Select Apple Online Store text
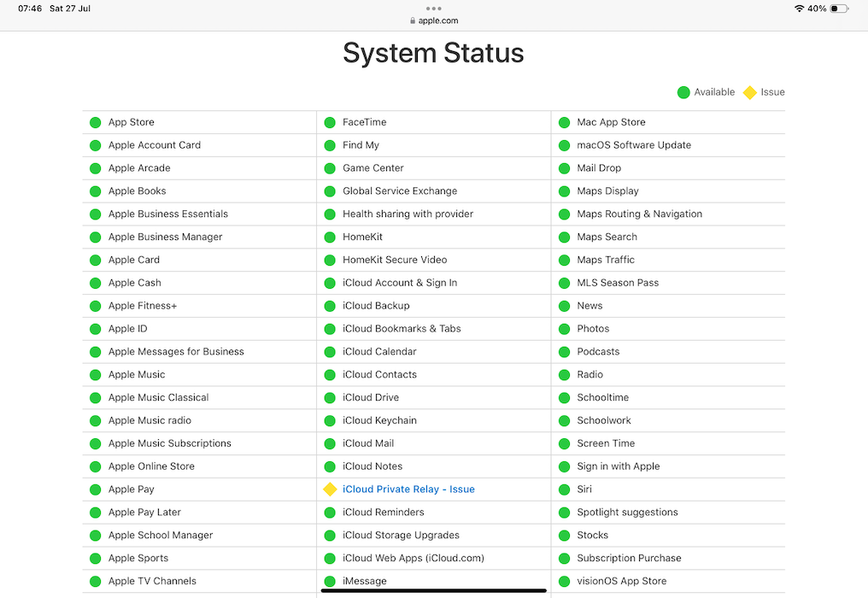Image resolution: width=868 pixels, height=598 pixels. (152, 466)
